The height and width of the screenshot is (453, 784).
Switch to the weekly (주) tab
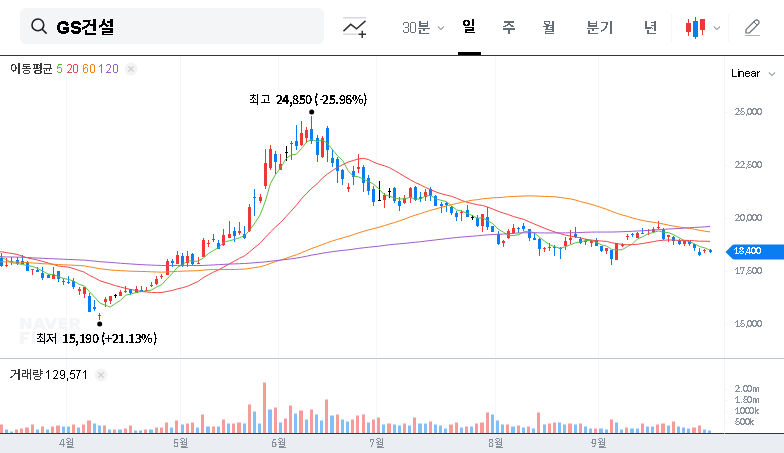(x=508, y=27)
